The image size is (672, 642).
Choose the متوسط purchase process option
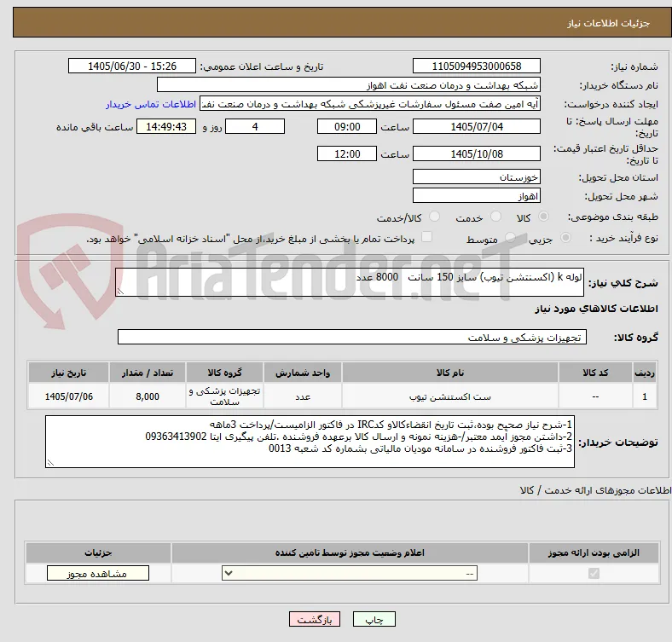tap(510, 237)
